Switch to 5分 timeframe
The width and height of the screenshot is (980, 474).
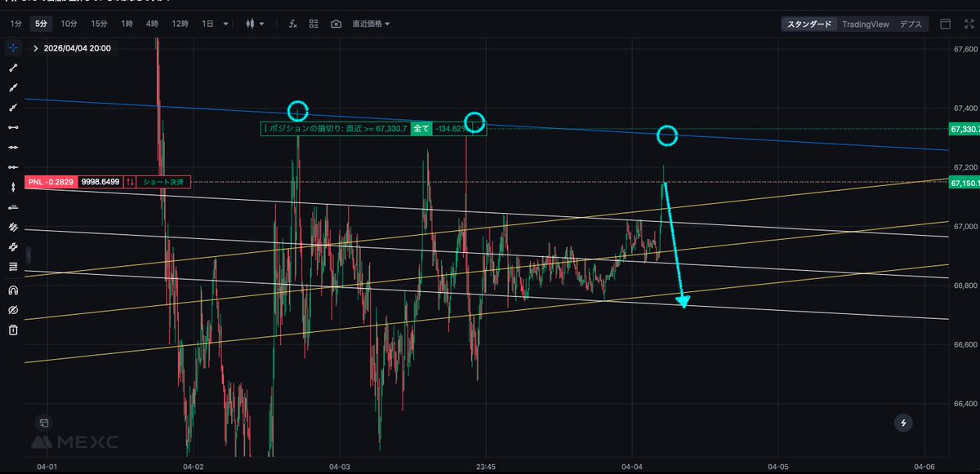(x=41, y=24)
